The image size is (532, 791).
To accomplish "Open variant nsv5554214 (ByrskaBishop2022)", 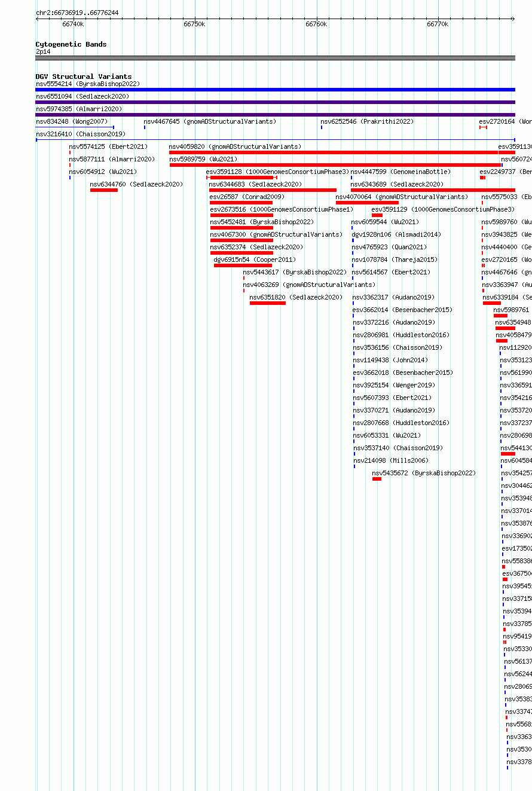I will click(88, 84).
